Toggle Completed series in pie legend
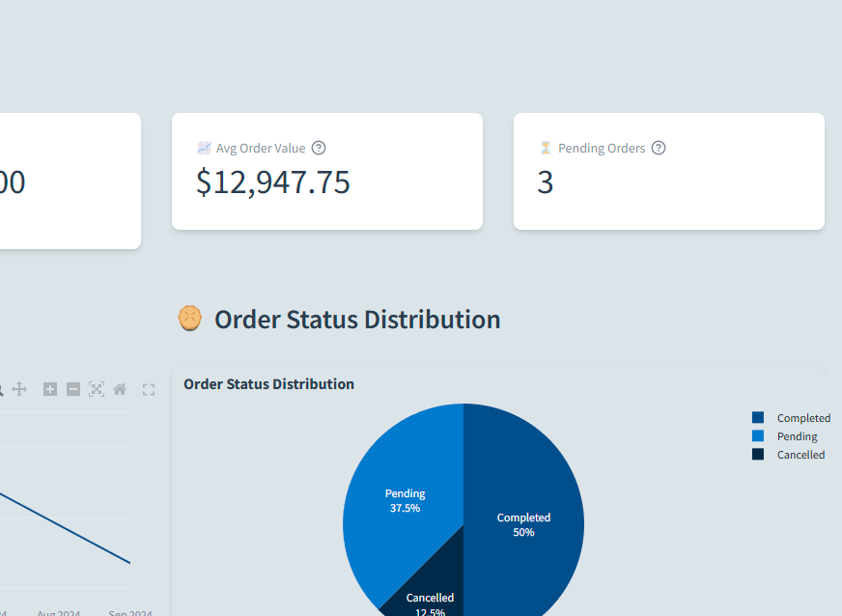Screen dimensions: 842x616 pyautogui.click(x=802, y=418)
